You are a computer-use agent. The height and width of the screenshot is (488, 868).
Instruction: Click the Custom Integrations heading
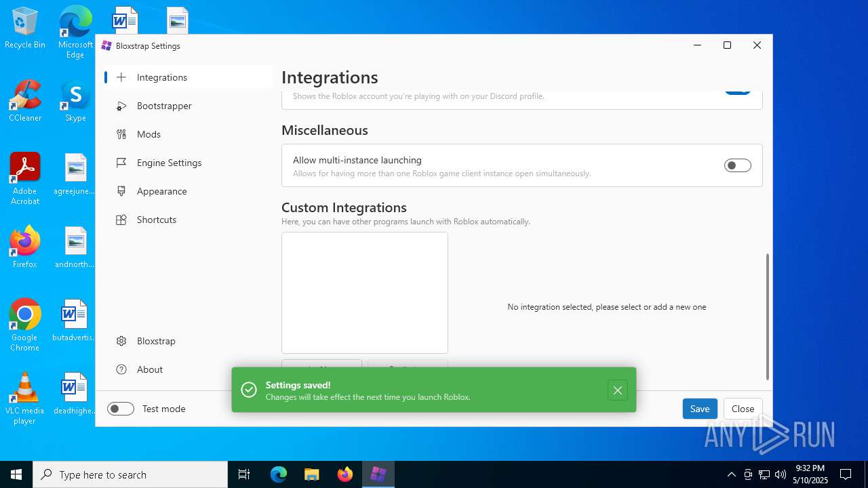click(x=344, y=207)
